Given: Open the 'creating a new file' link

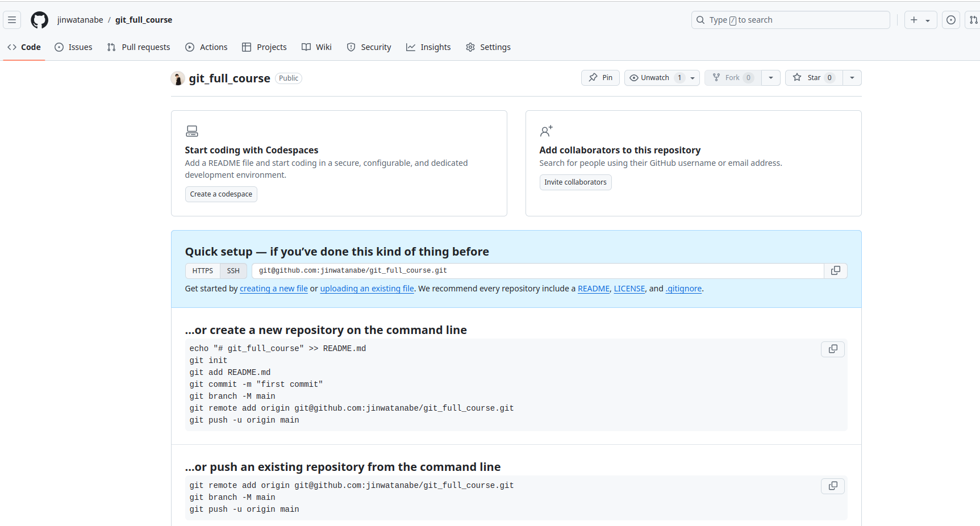Looking at the screenshot, I should coord(274,289).
